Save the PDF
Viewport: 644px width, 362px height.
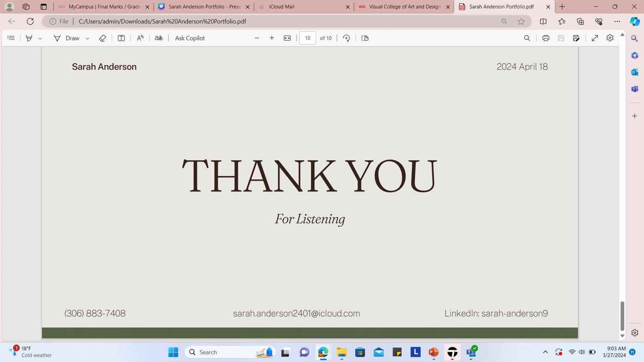click(x=561, y=38)
